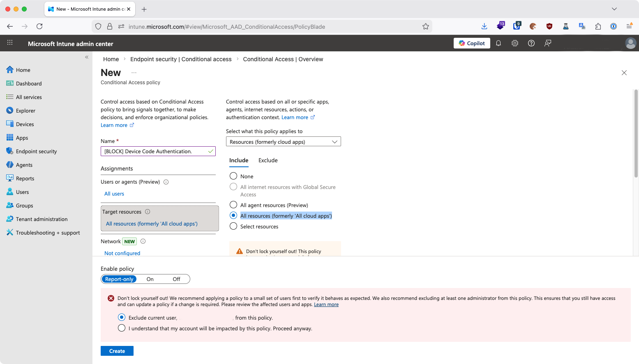Viewport: 639px width, 364px height.
Task: Open the notifications bell
Action: coord(498,43)
